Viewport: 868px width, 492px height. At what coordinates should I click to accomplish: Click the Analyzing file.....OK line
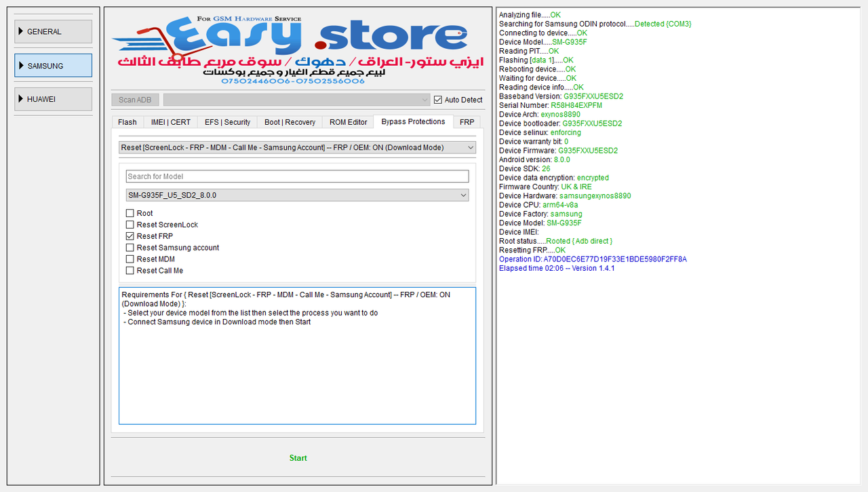pyautogui.click(x=530, y=15)
